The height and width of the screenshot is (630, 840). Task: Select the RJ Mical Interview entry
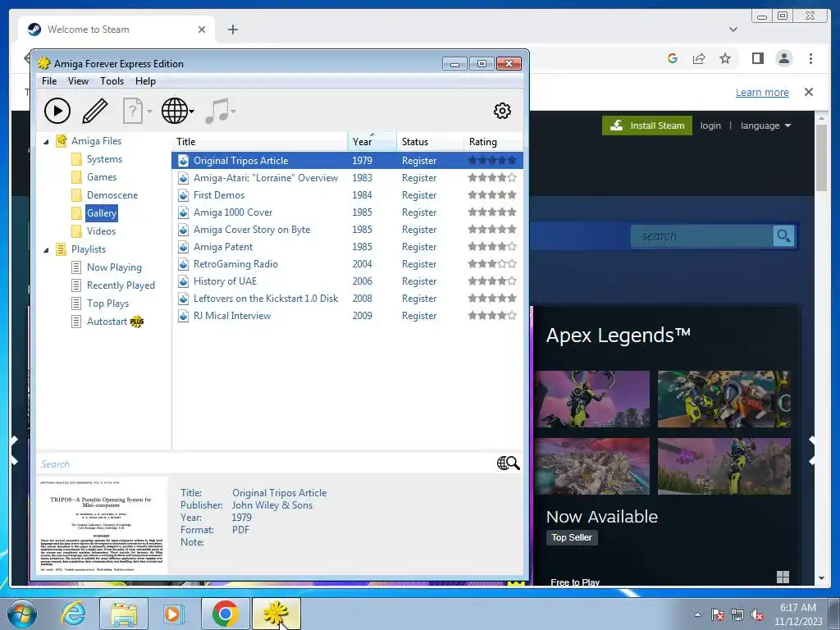coord(347,316)
